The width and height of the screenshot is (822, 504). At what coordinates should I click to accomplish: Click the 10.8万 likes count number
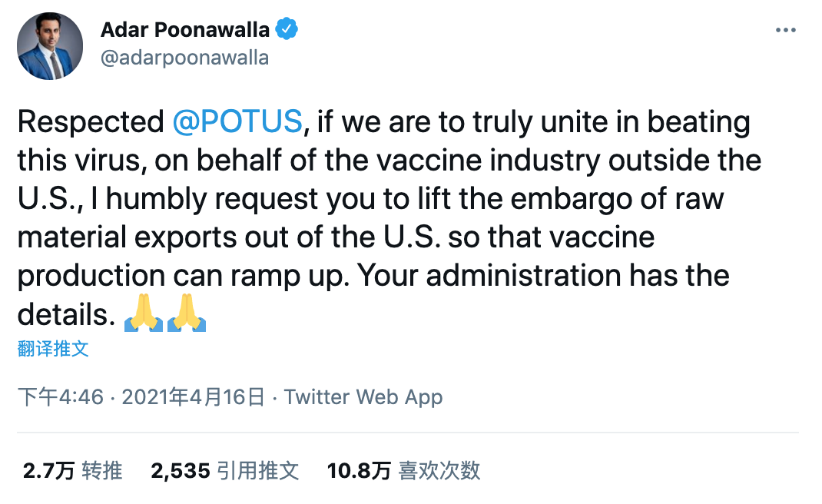[x=359, y=470]
